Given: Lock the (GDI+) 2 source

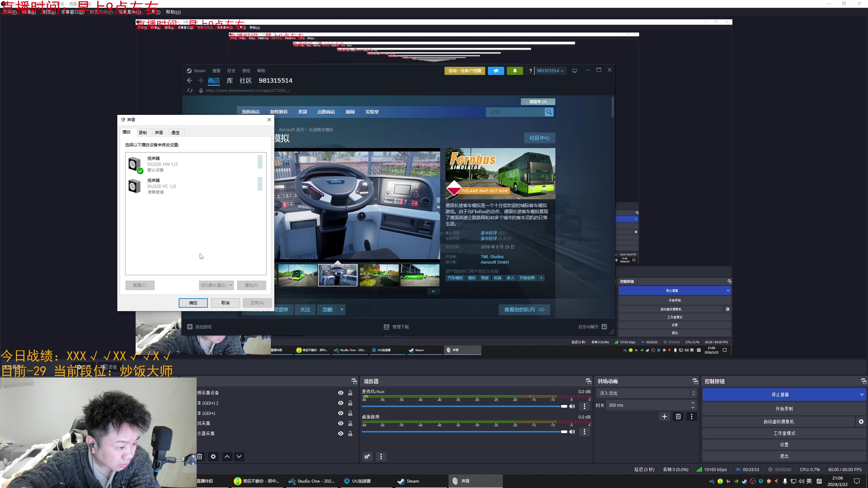Looking at the screenshot, I should click(350, 403).
